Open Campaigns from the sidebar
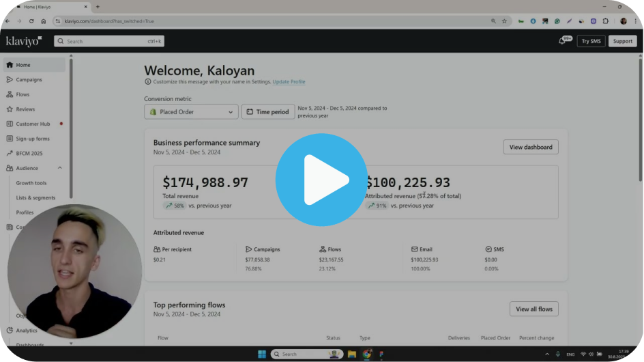 (29, 80)
